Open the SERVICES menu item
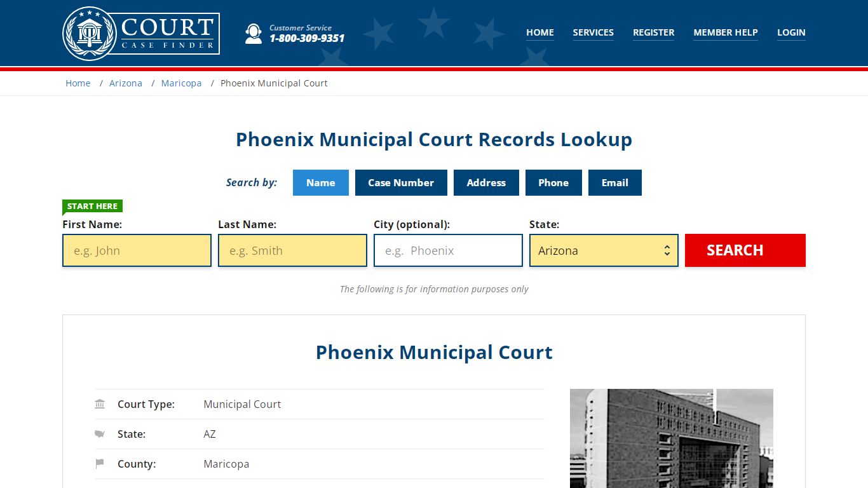This screenshot has width=868, height=488. [x=593, y=32]
